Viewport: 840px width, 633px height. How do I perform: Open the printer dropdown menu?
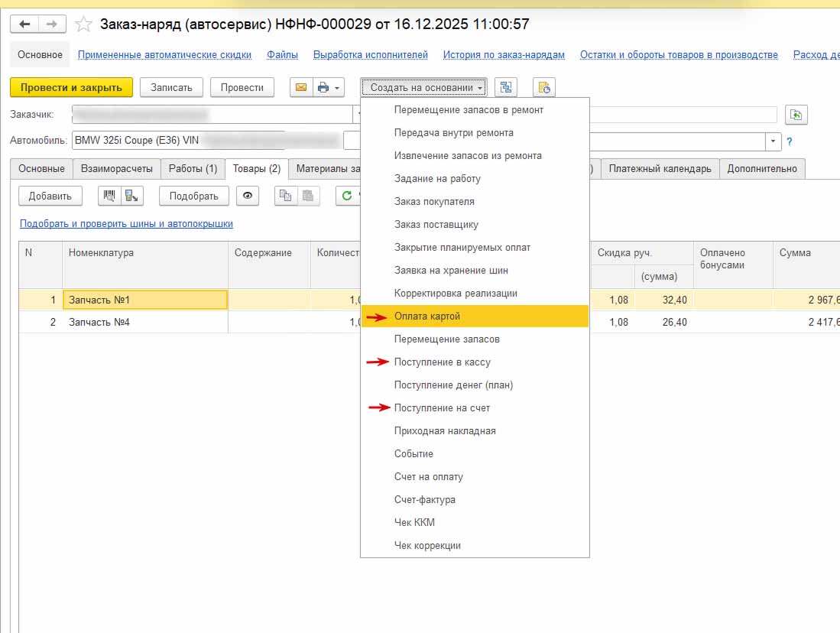tap(329, 87)
